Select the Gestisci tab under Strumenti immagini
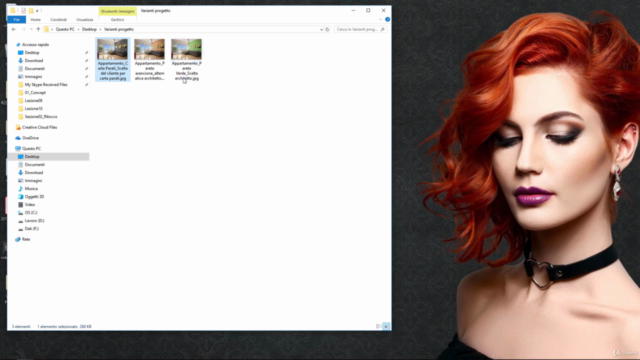Image resolution: width=640 pixels, height=360 pixels. (x=117, y=20)
